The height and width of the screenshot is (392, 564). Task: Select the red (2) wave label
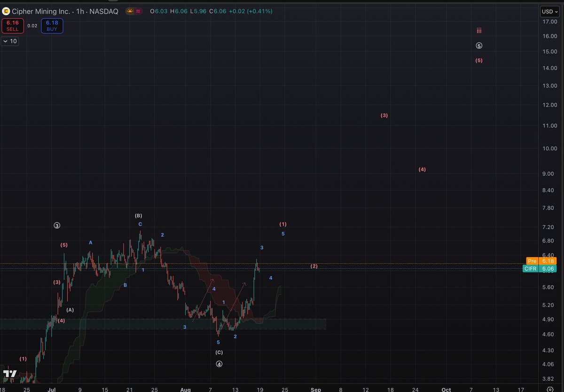point(314,267)
